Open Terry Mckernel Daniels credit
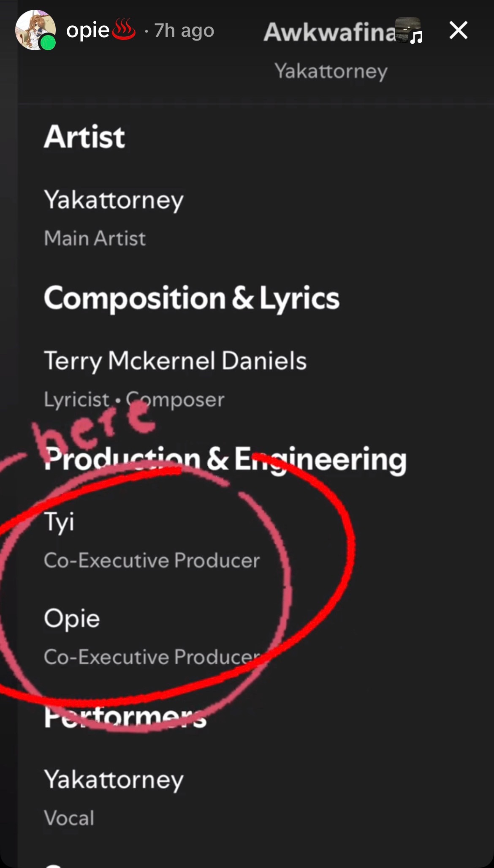The width and height of the screenshot is (494, 868). [175, 361]
